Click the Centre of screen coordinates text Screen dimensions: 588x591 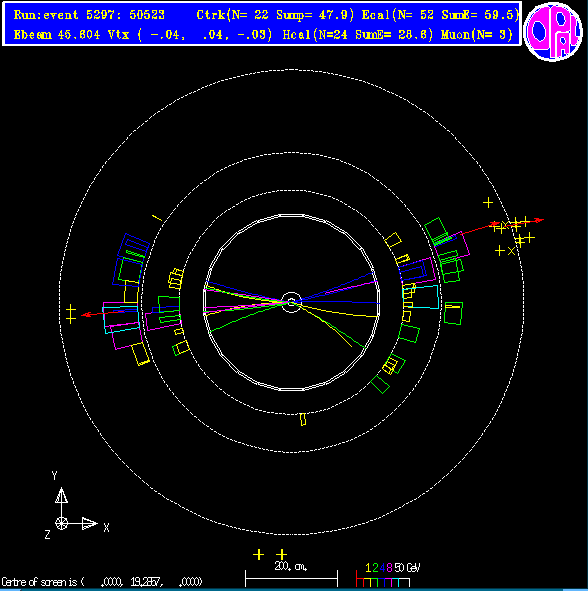tap(102, 582)
